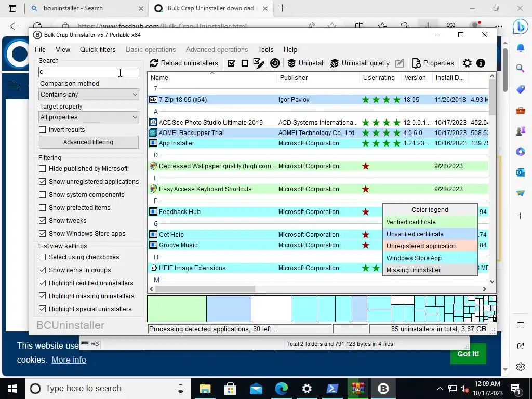The height and width of the screenshot is (399, 532).
Task: Open the File menu
Action: pyautogui.click(x=40, y=49)
